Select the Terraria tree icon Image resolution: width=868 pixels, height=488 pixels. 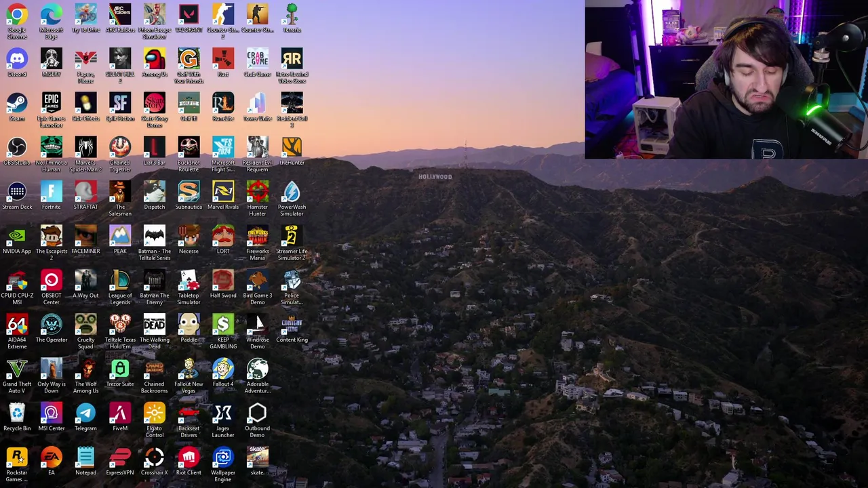click(292, 15)
